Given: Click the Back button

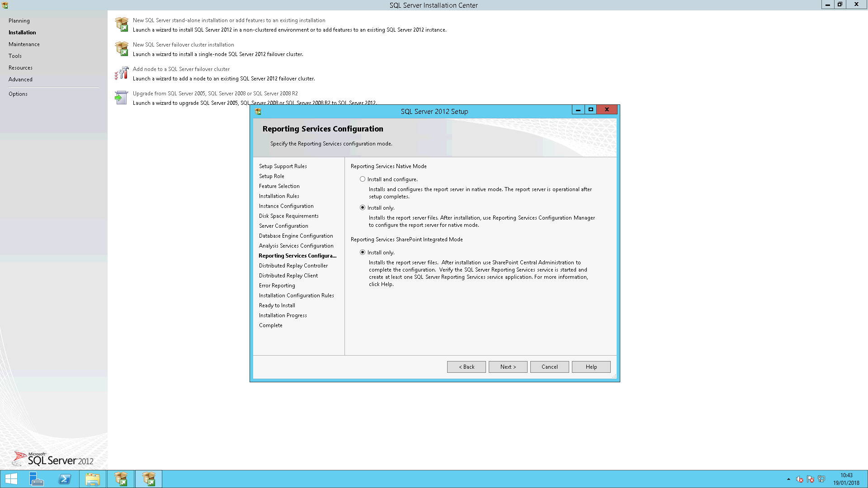Looking at the screenshot, I should (x=467, y=367).
